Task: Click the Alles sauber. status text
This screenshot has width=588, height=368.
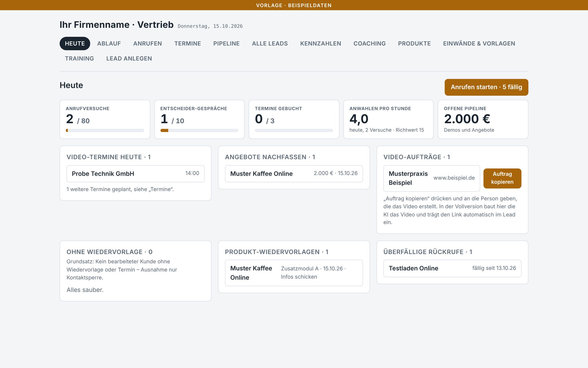Action: coord(85,290)
